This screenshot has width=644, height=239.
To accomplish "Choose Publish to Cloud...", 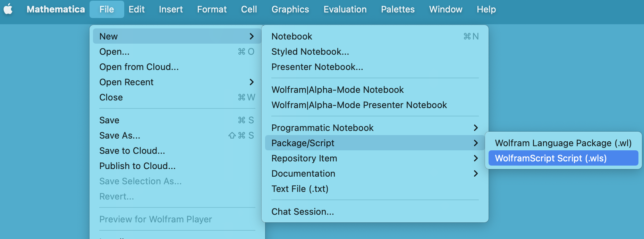I will point(177,166).
